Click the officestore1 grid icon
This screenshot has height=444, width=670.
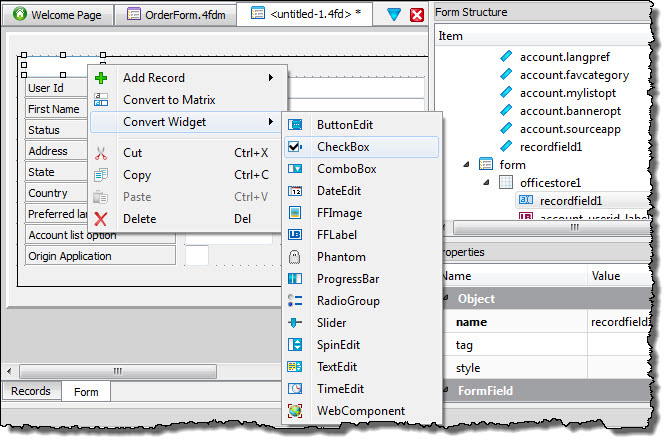click(x=506, y=182)
